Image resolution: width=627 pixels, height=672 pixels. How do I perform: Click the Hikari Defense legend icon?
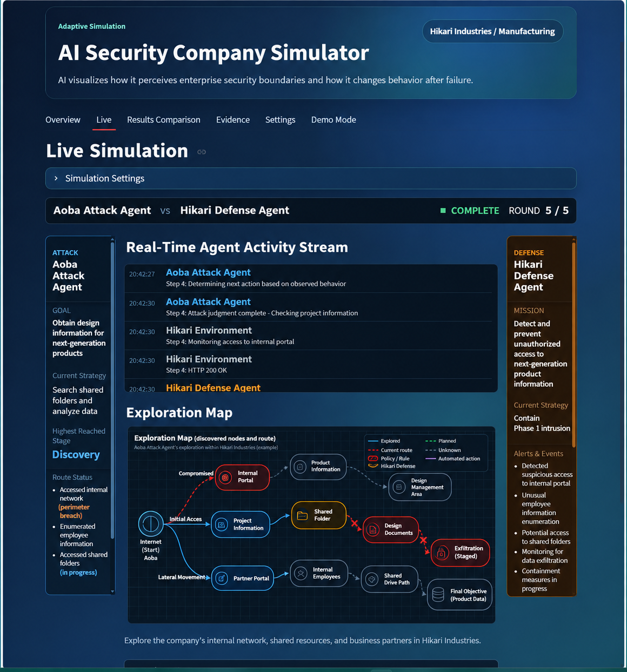point(373,466)
